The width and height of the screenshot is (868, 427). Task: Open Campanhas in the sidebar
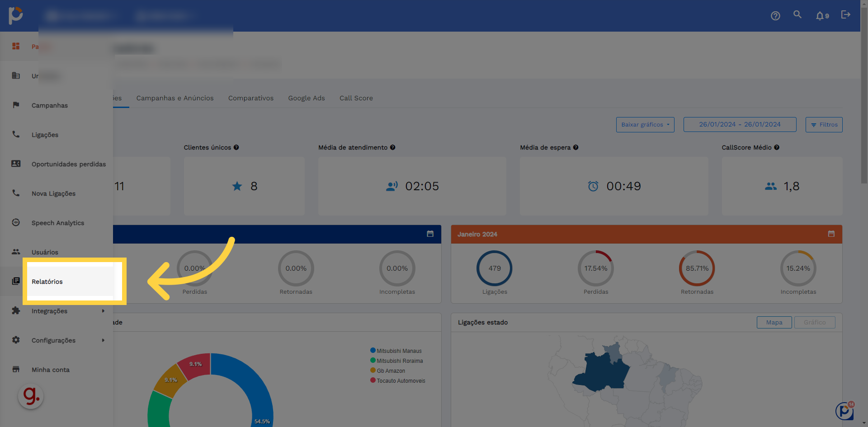(50, 105)
